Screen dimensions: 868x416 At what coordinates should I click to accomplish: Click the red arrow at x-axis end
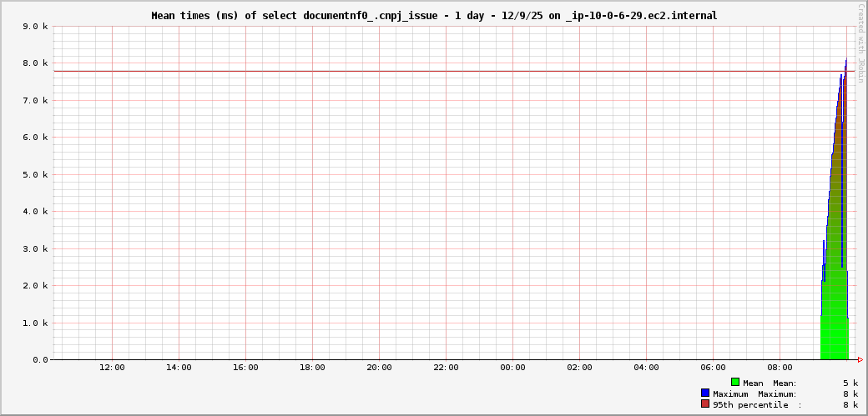tap(860, 360)
